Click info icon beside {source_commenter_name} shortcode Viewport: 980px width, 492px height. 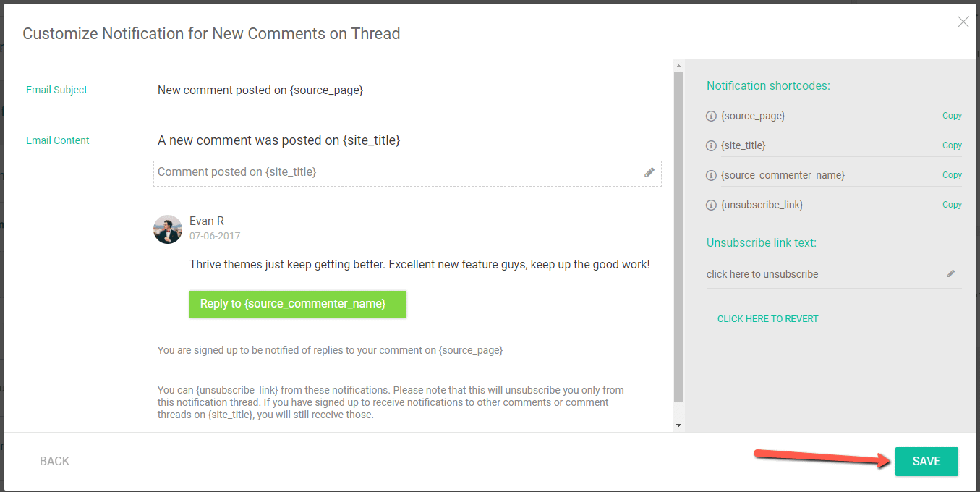click(x=711, y=175)
